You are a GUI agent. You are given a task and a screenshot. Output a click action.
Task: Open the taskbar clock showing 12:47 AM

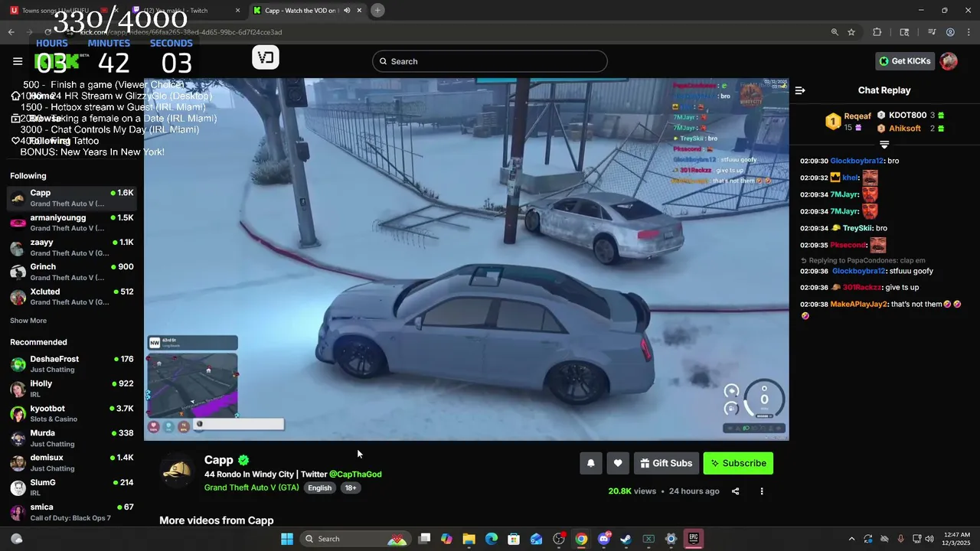[x=957, y=539]
